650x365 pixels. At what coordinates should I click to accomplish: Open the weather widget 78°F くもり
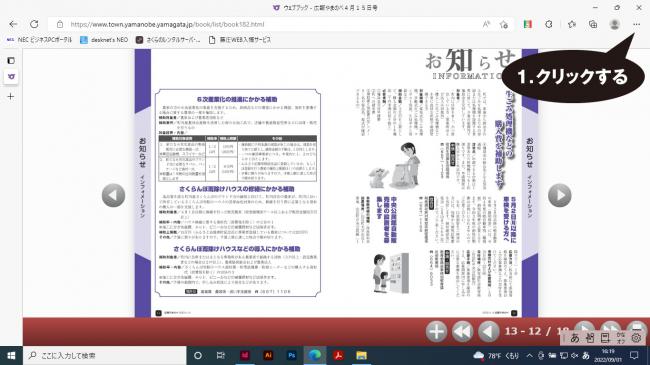tap(496, 355)
